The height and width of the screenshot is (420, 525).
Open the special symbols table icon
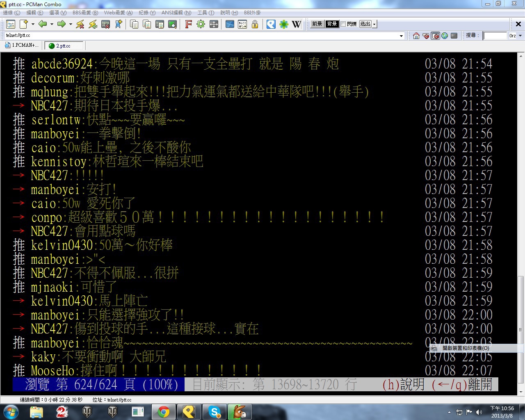[242, 24]
